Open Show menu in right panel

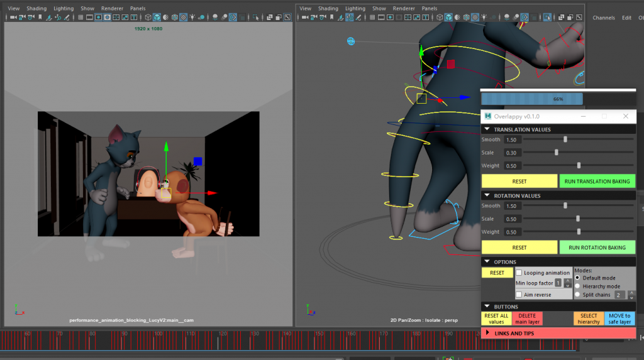click(x=379, y=8)
